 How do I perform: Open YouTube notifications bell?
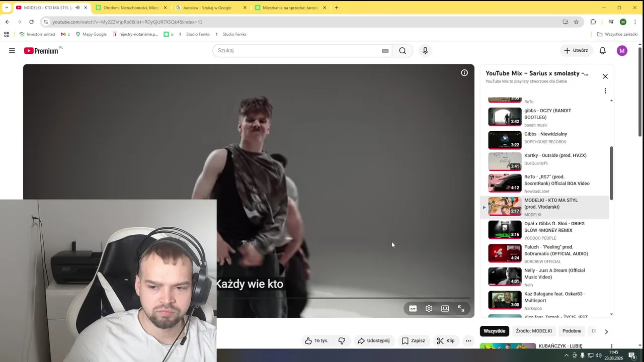(602, 51)
